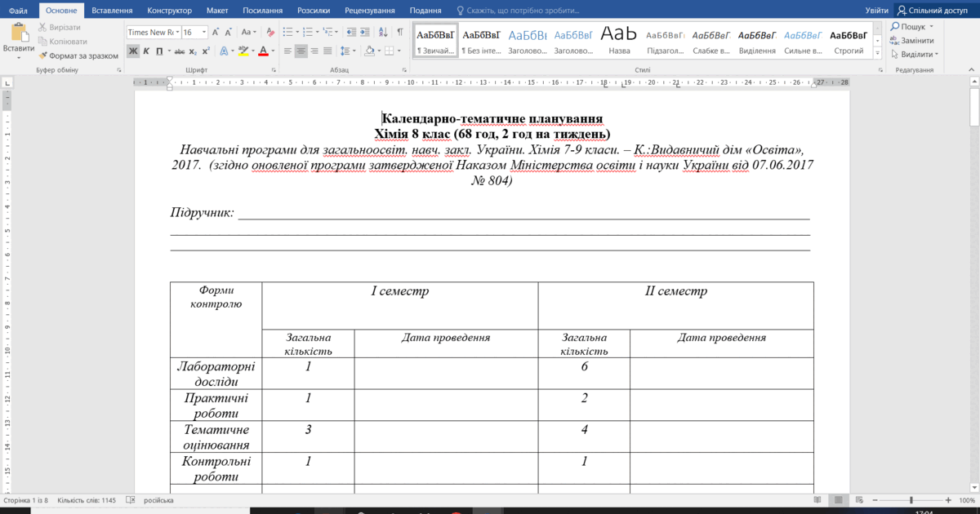
Task: Decrease font size with shrink font icon
Action: [230, 32]
